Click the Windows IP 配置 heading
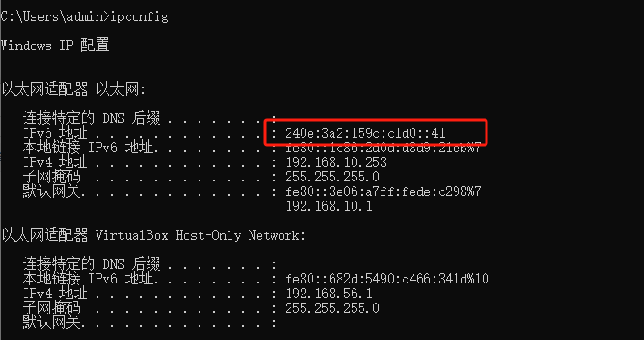This screenshot has width=644, height=340. tap(55, 46)
